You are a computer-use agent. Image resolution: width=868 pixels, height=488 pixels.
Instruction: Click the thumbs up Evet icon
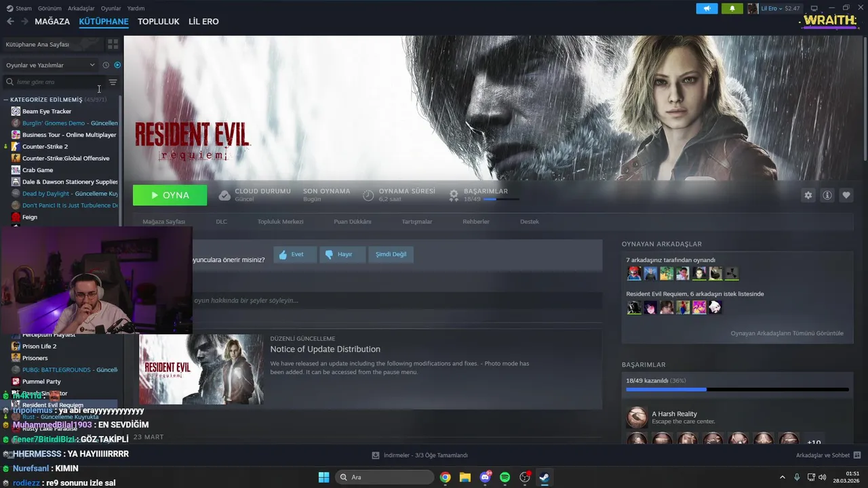coord(283,255)
